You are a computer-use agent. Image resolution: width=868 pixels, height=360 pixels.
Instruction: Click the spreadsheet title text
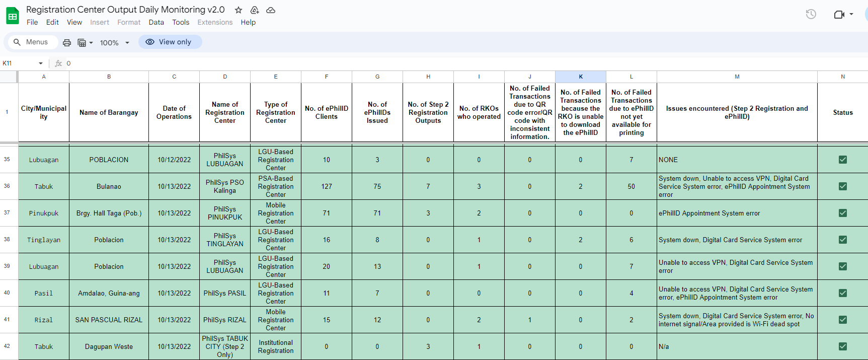tap(125, 10)
